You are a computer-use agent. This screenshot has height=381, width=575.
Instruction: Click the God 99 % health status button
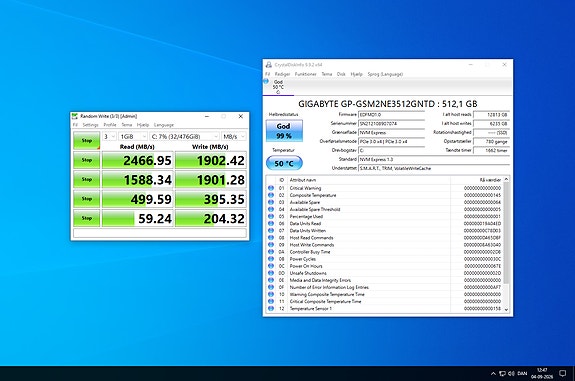click(x=284, y=131)
